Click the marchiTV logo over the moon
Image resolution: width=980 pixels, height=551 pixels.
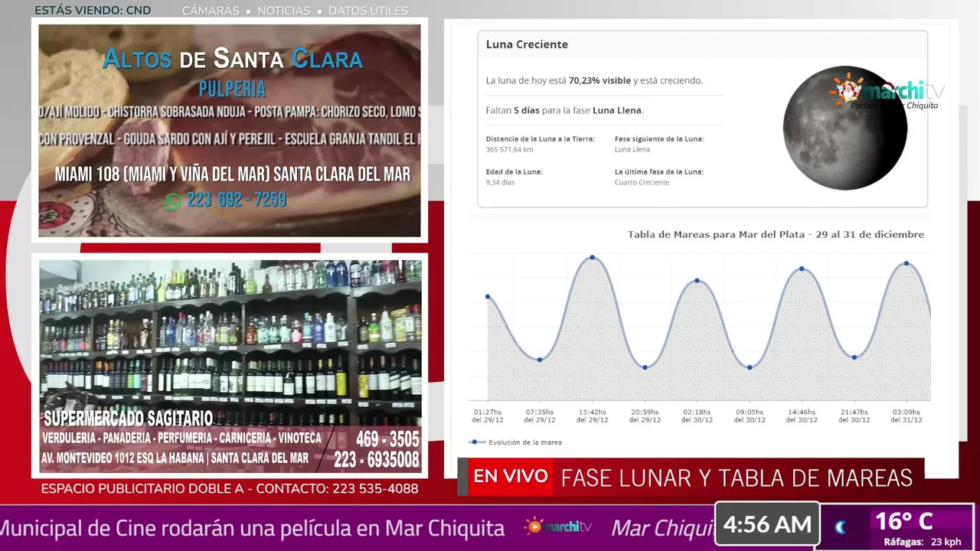click(x=888, y=93)
